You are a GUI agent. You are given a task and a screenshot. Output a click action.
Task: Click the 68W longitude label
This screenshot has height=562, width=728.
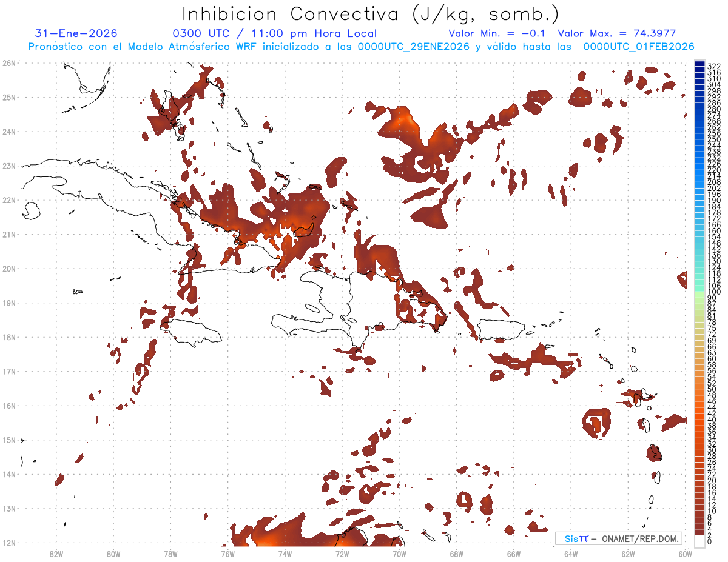point(456,554)
